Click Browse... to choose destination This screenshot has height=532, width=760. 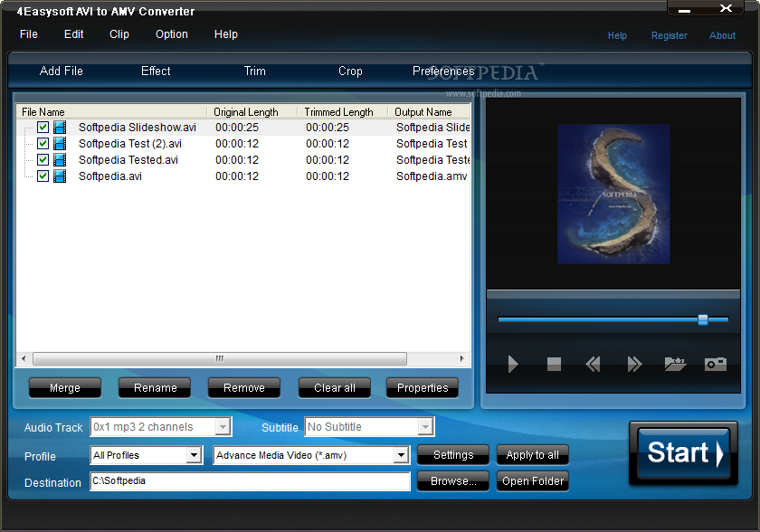point(453,481)
